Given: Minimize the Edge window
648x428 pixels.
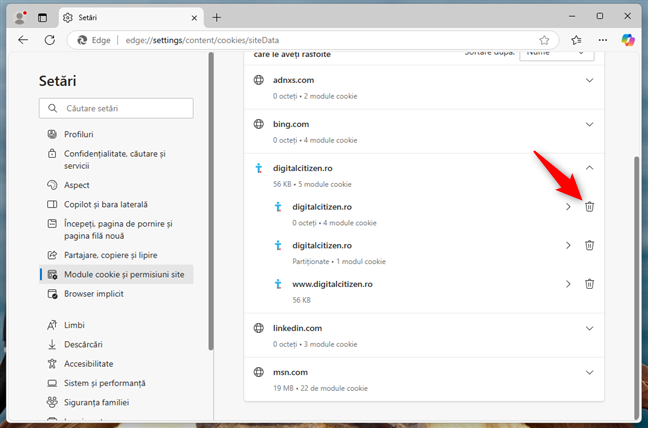Looking at the screenshot, I should point(572,17).
